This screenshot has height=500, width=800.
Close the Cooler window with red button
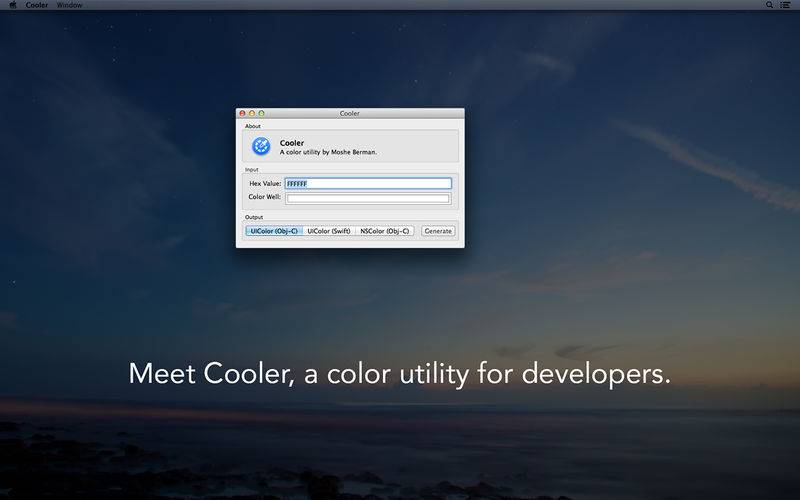click(242, 113)
